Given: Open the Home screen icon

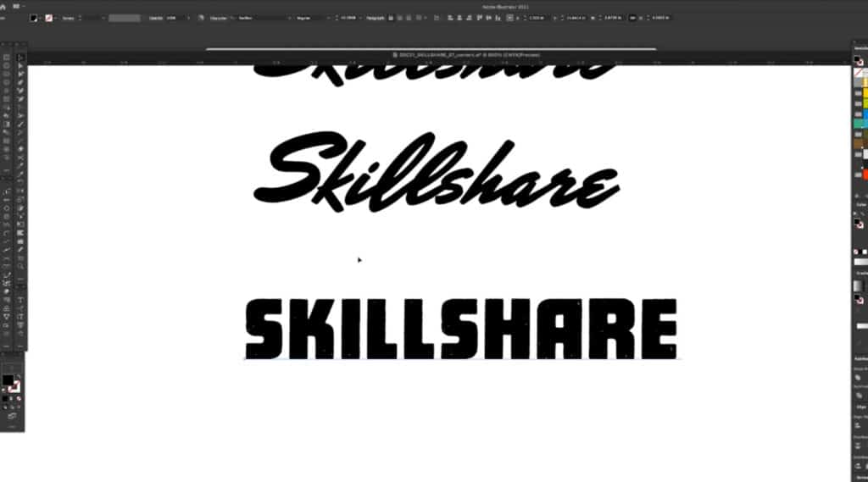Looking at the screenshot, I should click(3, 7).
